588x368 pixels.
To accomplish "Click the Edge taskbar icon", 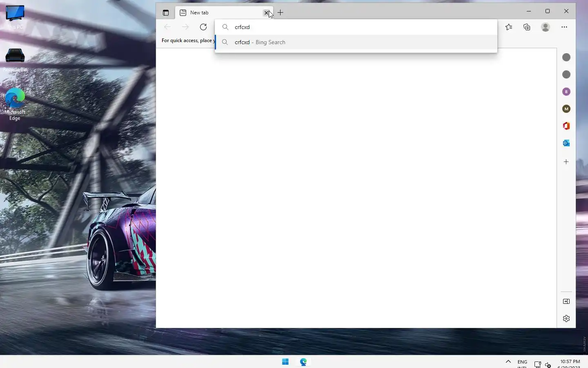I will 303,361.
